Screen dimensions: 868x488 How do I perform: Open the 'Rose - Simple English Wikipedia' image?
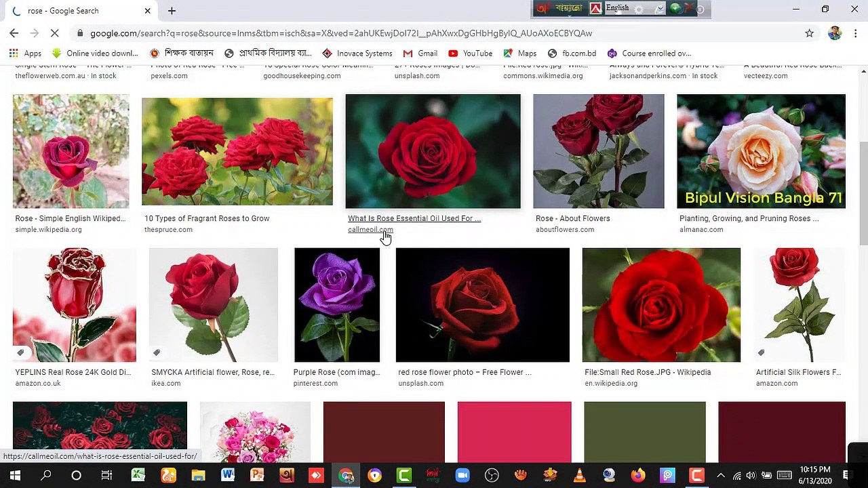[71, 151]
